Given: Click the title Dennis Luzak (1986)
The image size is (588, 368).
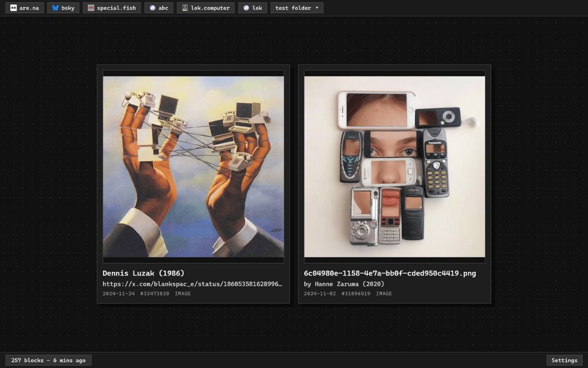Looking at the screenshot, I should tap(143, 273).
